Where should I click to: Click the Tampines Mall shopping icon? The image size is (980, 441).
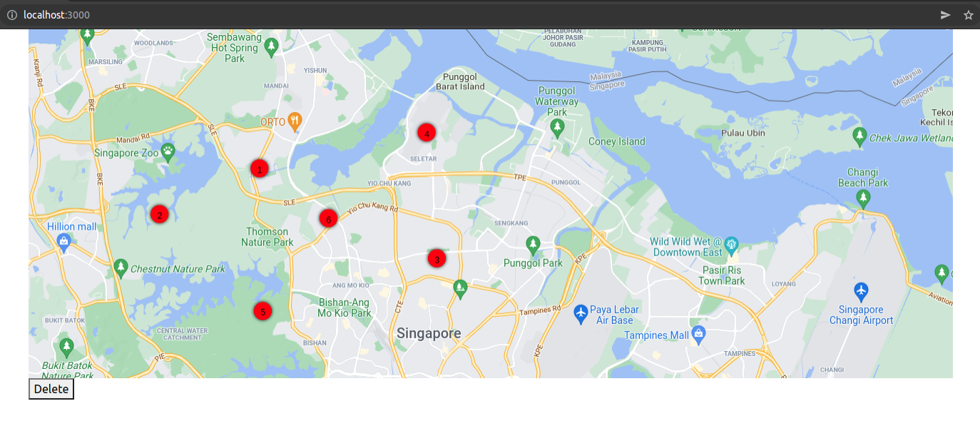pos(699,335)
